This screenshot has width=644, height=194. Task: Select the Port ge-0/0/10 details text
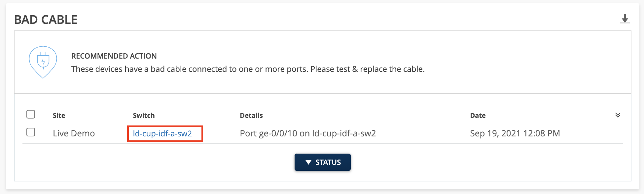point(307,133)
